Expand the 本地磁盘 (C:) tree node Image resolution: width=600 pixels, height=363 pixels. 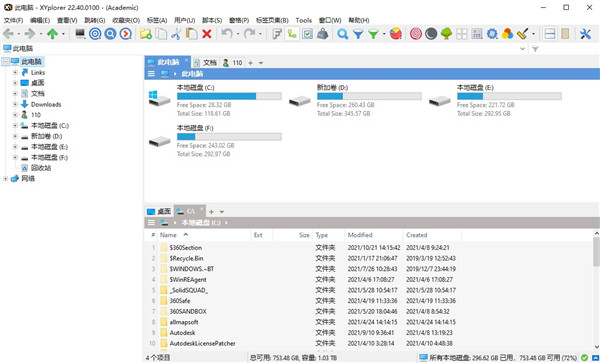15,125
